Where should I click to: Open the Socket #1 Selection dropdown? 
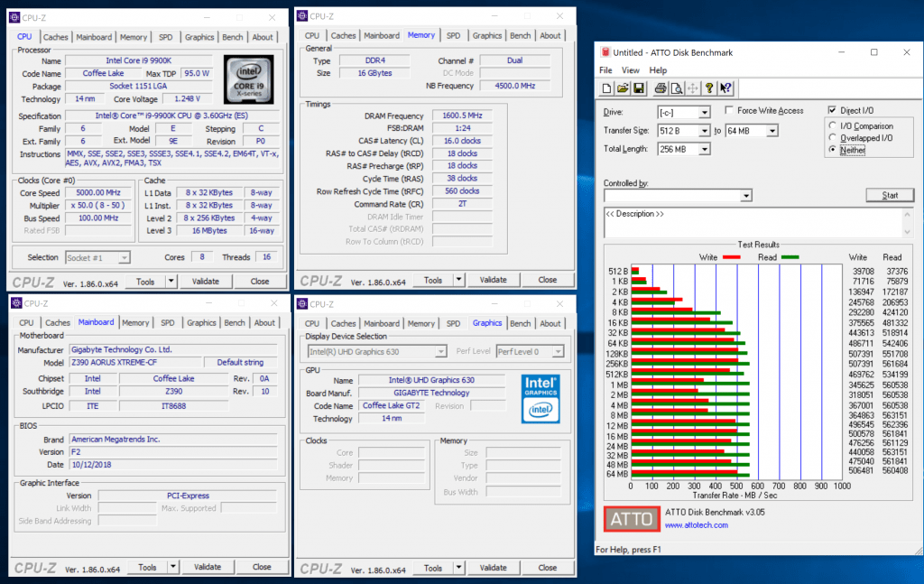coord(124,257)
